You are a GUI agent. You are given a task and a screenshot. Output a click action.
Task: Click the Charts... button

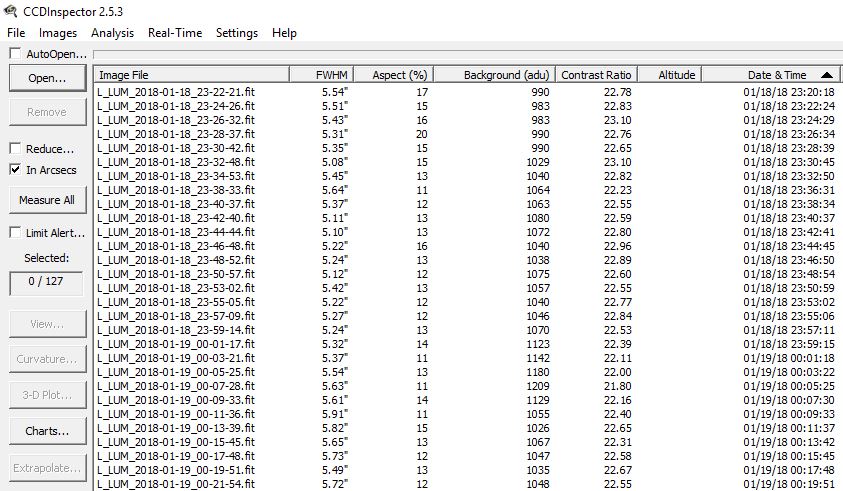(x=47, y=432)
